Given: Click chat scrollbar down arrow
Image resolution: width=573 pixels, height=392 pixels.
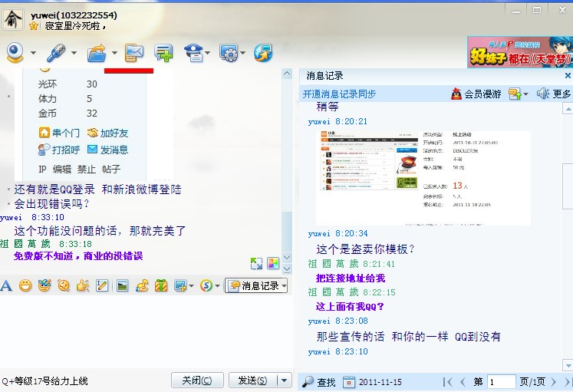Looking at the screenshot, I should 287,257.
